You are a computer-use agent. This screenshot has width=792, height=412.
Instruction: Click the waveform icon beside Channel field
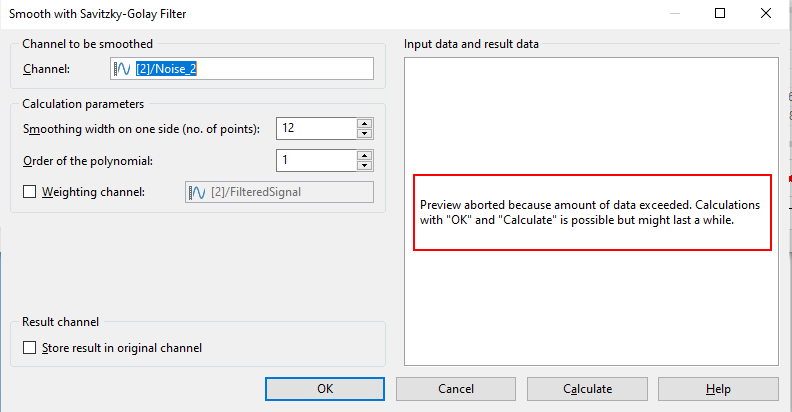pos(123,69)
